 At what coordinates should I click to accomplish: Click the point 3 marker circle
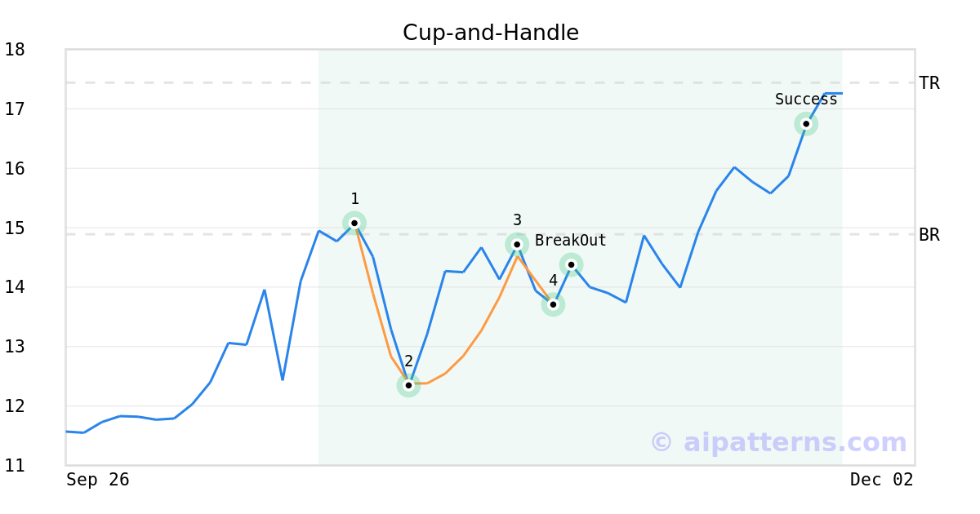pos(517,244)
